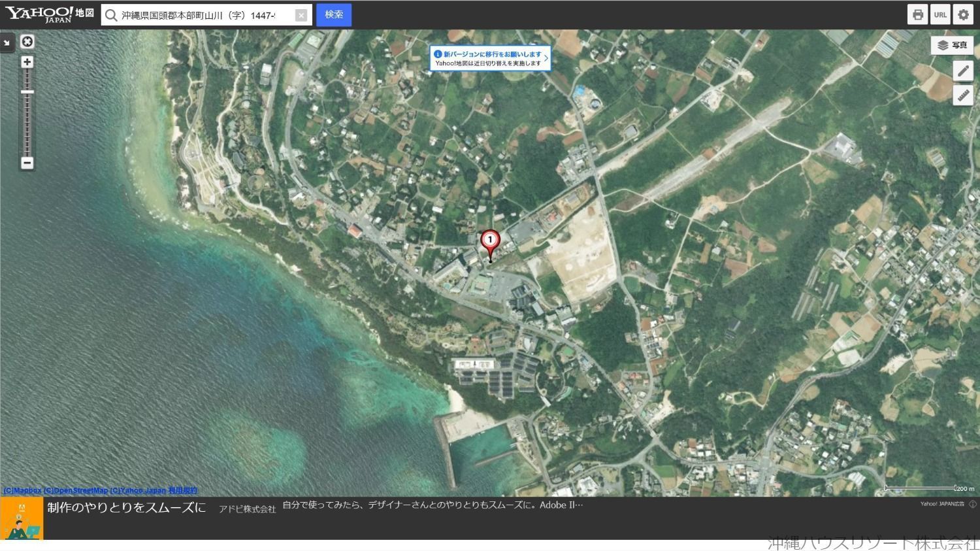The height and width of the screenshot is (551, 980).
Task: Focus the address search input field
Action: tap(206, 15)
